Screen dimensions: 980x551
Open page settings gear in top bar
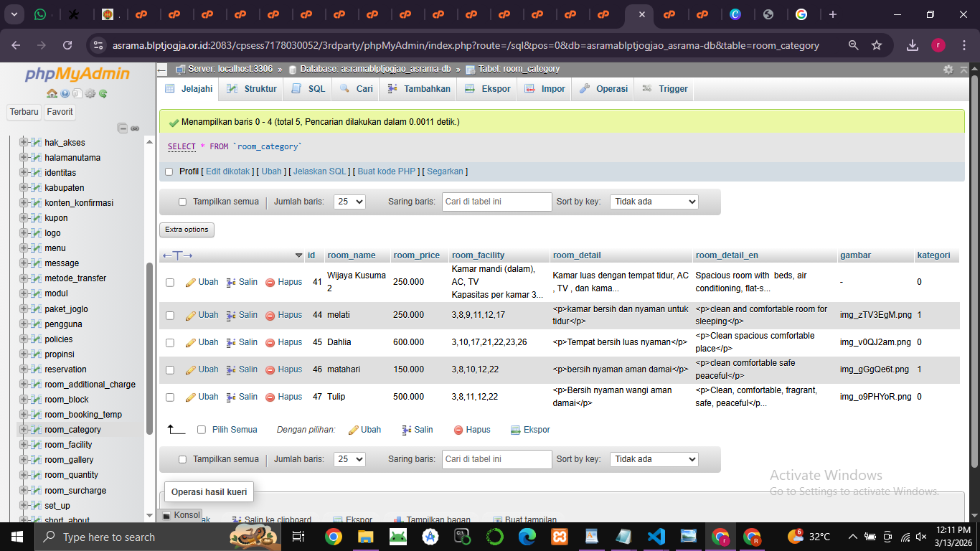coord(948,70)
